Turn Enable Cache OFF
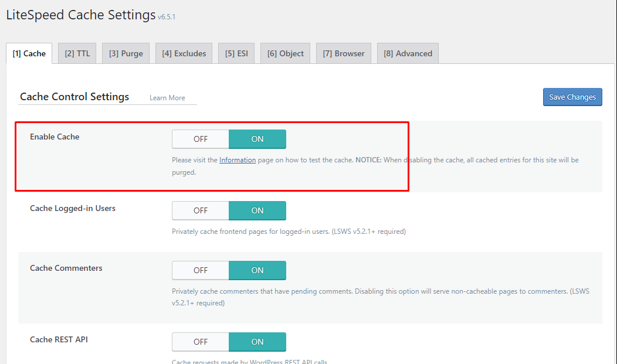The width and height of the screenshot is (617, 364). point(200,139)
